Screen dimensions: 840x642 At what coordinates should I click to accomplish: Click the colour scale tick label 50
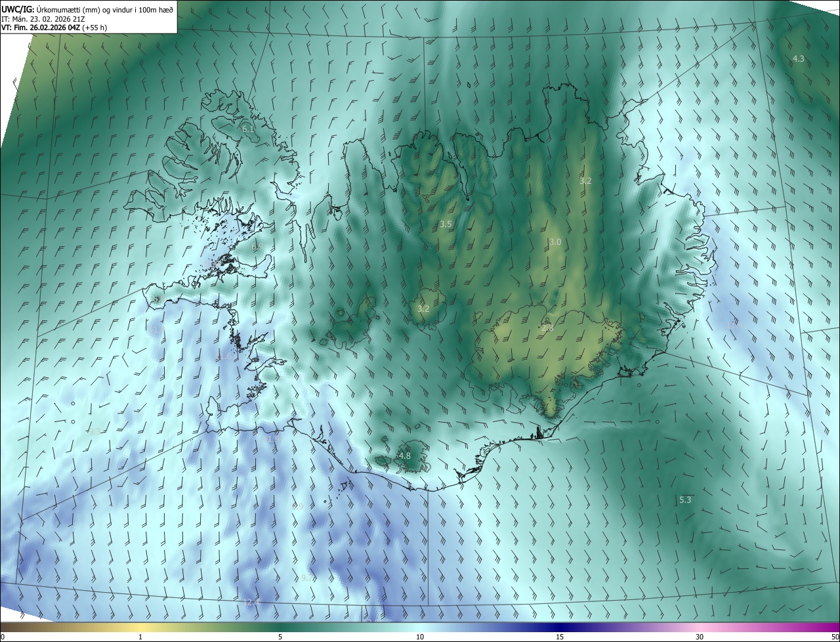[x=835, y=637]
